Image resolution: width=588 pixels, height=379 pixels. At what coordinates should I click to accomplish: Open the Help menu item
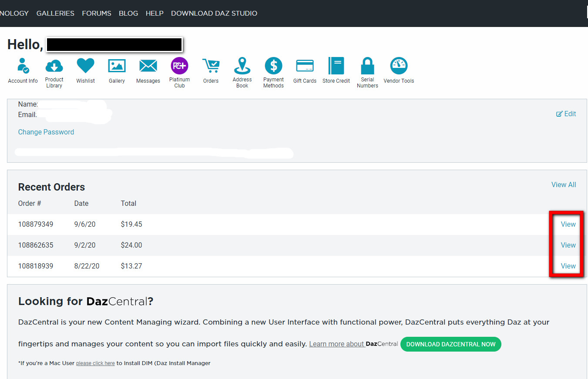click(155, 13)
